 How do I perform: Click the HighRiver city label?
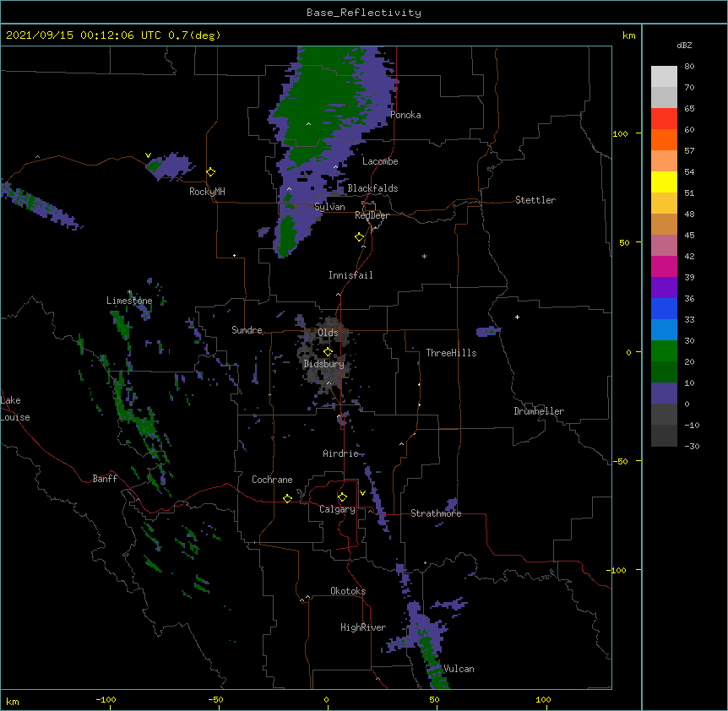point(363,627)
